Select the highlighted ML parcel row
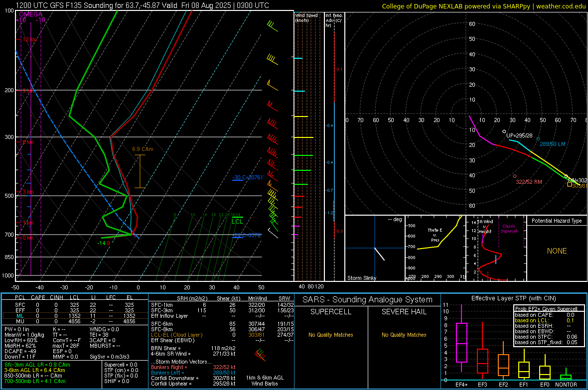This screenshot has height=390, width=588. (x=75, y=316)
